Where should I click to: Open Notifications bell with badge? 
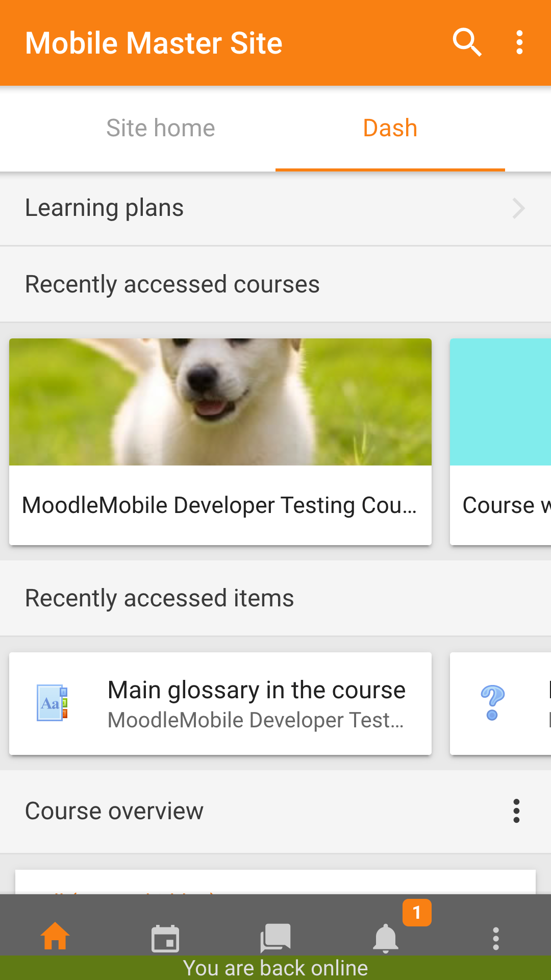(x=386, y=938)
